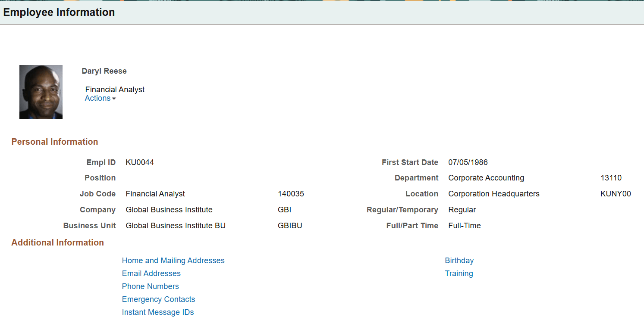Click the Financial Analyst title below the name
This screenshot has width=644, height=320.
pyautogui.click(x=115, y=90)
